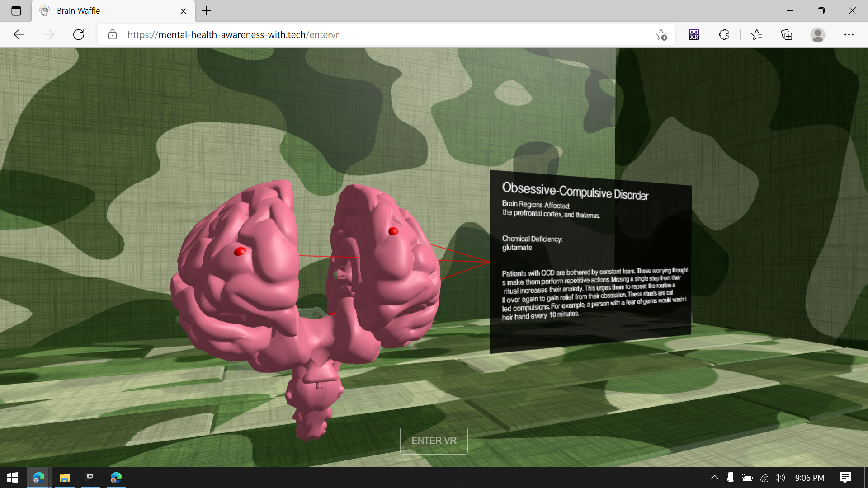868x488 pixels.
Task: Open Settings and more menu
Action: 849,35
